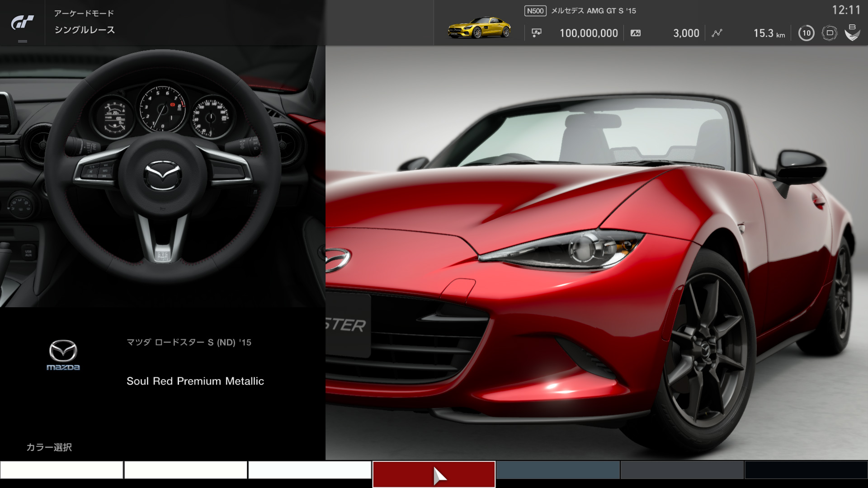Click the driver rating D badge
868x488 pixels.
(830, 33)
